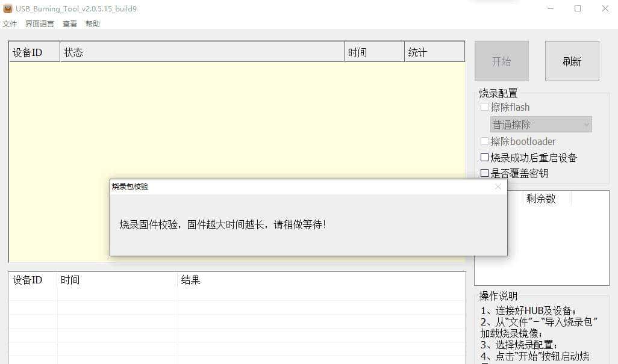Click the USB Burning Tool title bar icon

(7, 8)
